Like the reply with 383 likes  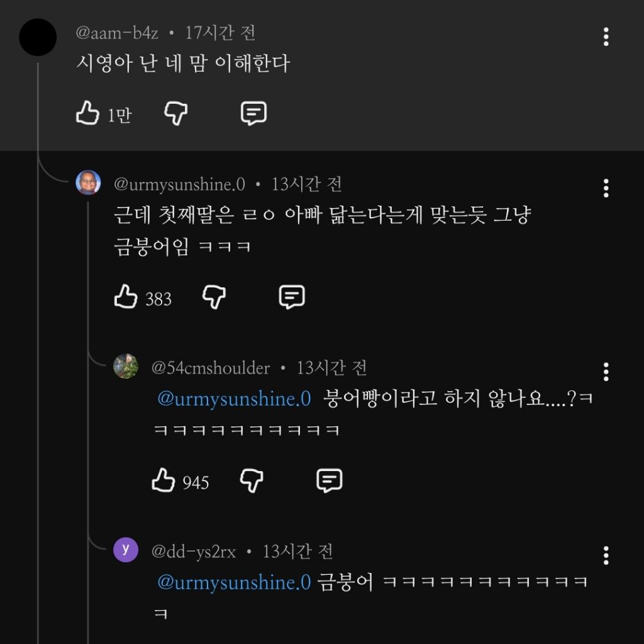coord(126,297)
